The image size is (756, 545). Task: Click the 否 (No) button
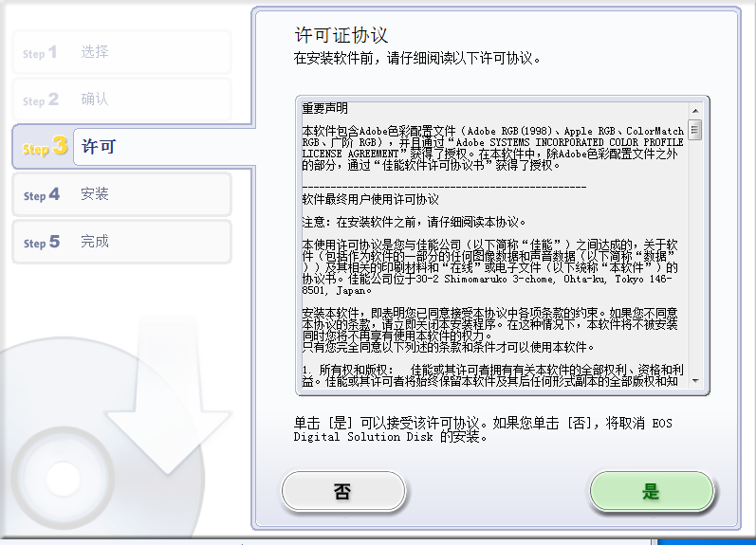(341, 491)
